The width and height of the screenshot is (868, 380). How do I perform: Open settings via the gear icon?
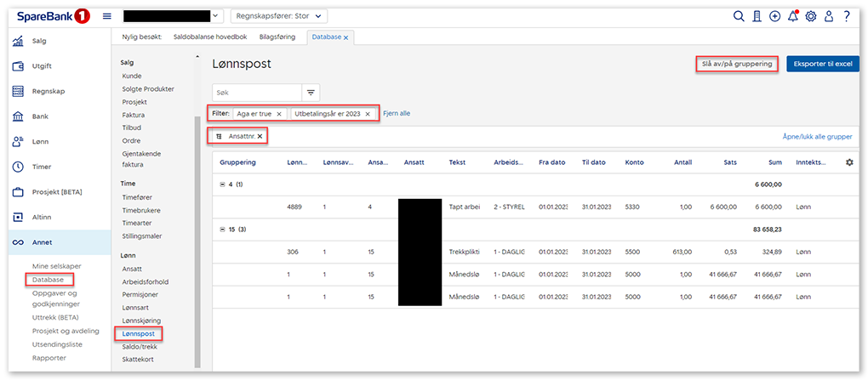(811, 16)
